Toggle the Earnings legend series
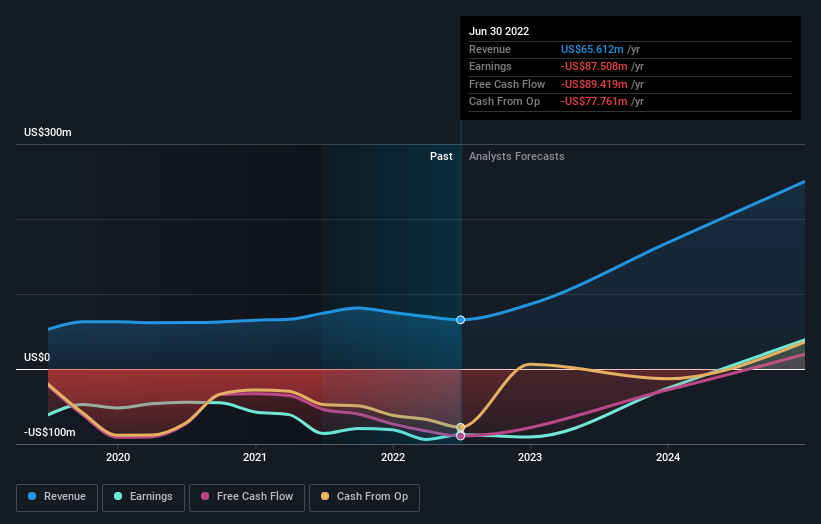 [x=143, y=497]
